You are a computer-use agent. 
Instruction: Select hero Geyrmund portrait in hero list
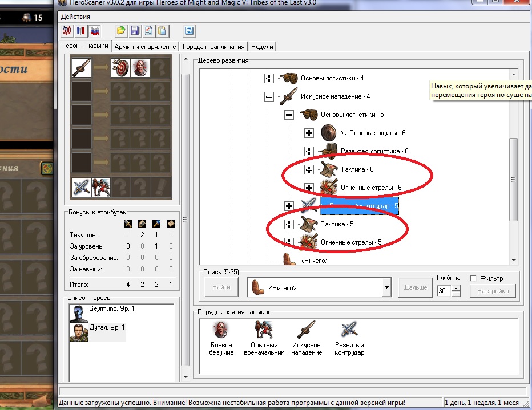(x=79, y=314)
